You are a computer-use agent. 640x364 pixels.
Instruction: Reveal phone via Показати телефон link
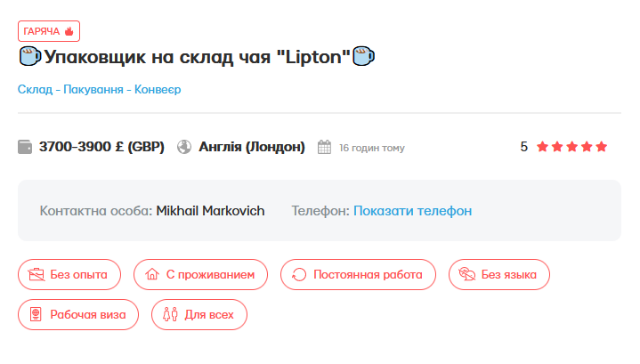[412, 211]
